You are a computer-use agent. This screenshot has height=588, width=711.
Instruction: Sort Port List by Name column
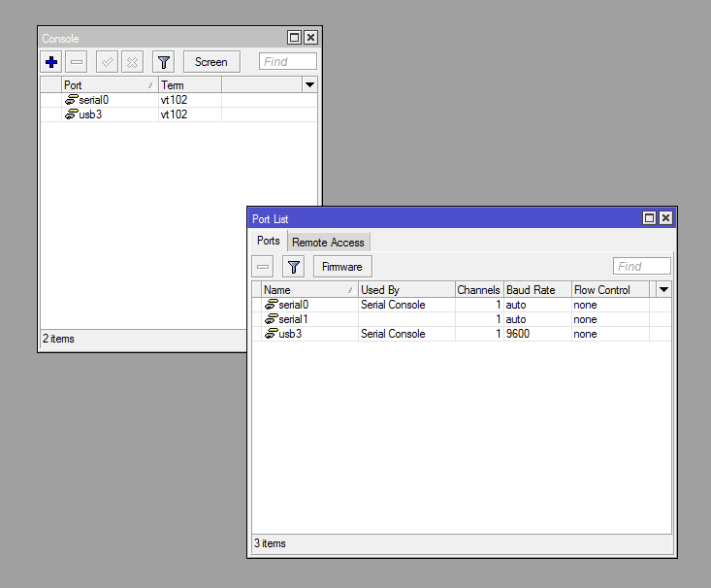point(309,289)
